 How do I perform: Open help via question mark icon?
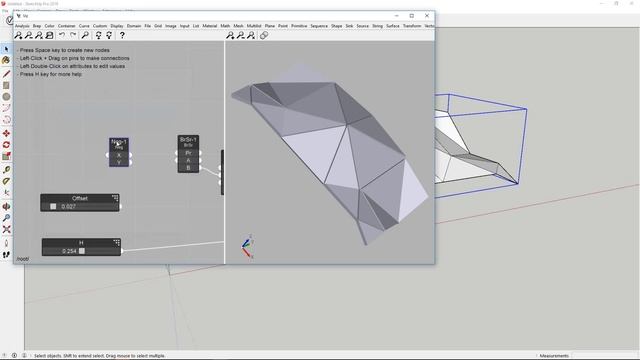122,36
